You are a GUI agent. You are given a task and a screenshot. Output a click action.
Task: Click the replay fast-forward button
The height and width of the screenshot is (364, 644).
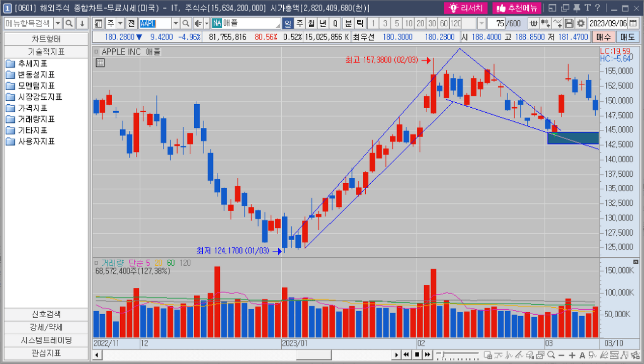pos(427,355)
